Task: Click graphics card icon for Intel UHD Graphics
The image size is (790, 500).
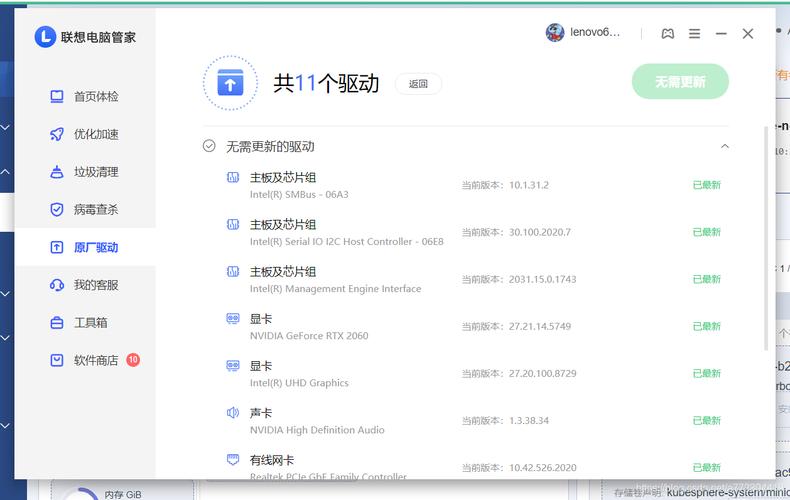Action: [x=233, y=365]
